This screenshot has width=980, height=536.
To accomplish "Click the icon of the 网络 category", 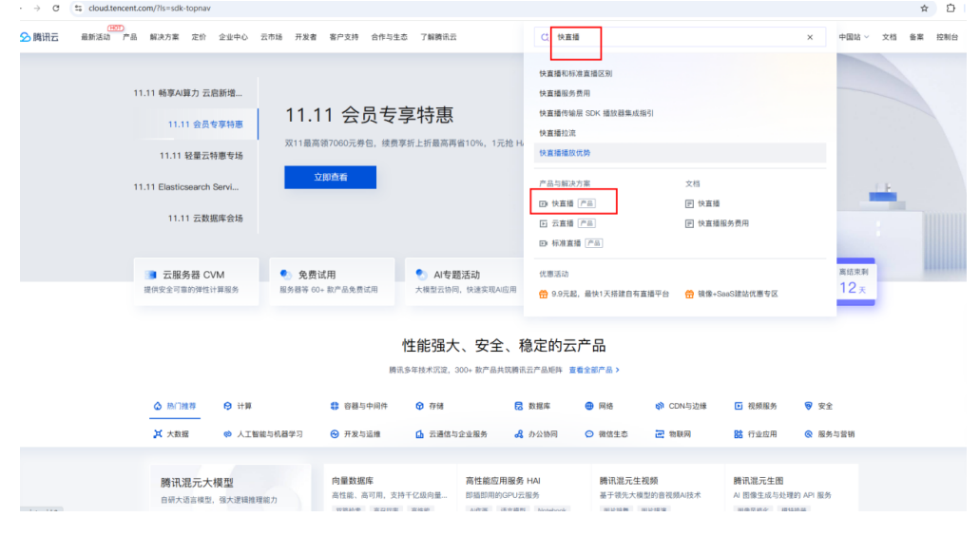I will (588, 406).
